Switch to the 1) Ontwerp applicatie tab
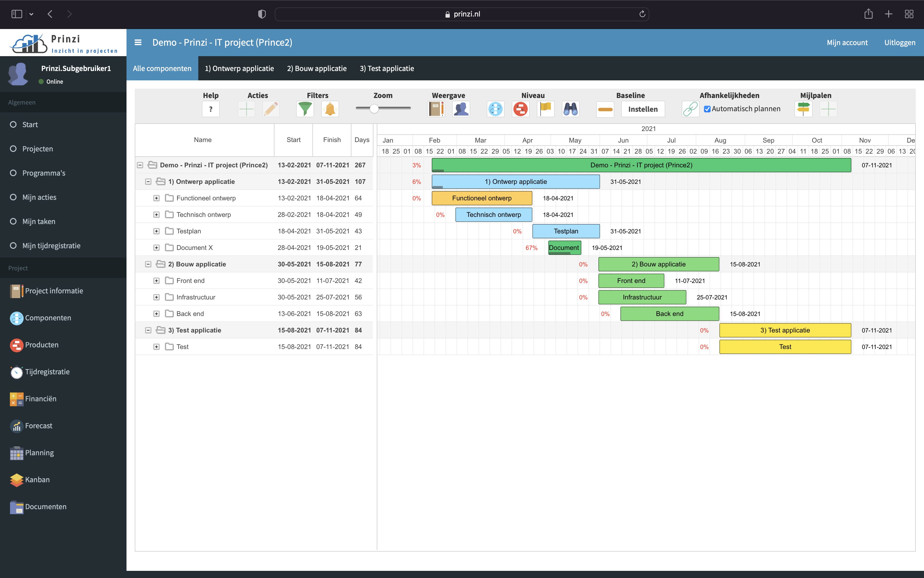Image resolution: width=924 pixels, height=578 pixels. [x=240, y=69]
